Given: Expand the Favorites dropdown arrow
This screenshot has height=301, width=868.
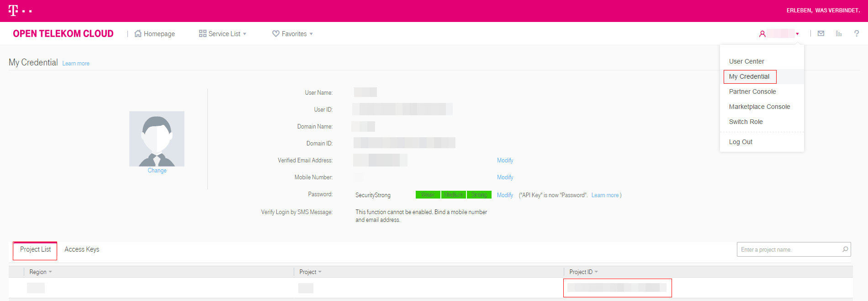Looking at the screenshot, I should 311,34.
